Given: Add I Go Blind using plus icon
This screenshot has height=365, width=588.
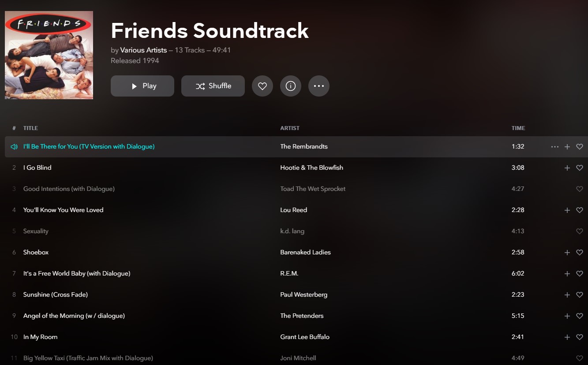Looking at the screenshot, I should [567, 168].
